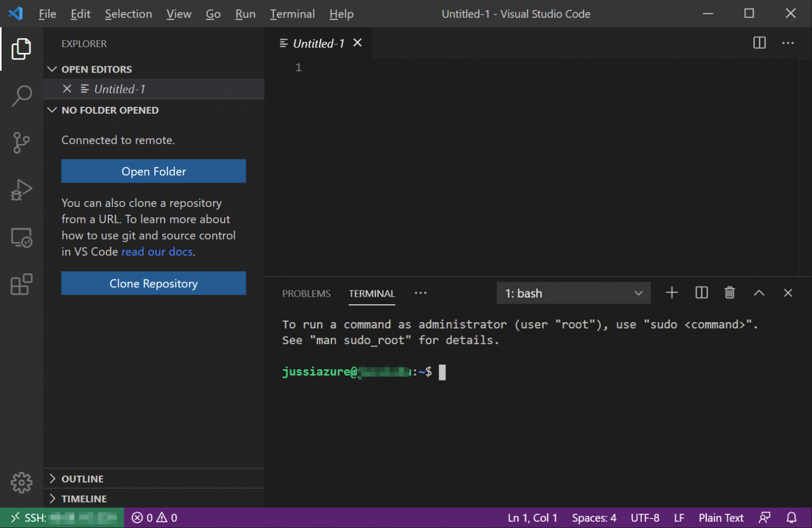
Task: Click the Clone Repository button
Action: tap(153, 284)
